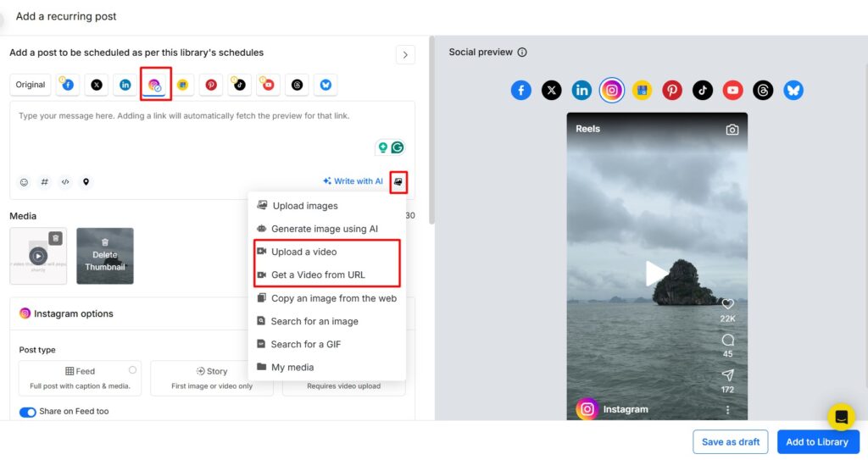The image size is (868, 460).
Task: Click the heart icon in Reels preview
Action: (727, 303)
